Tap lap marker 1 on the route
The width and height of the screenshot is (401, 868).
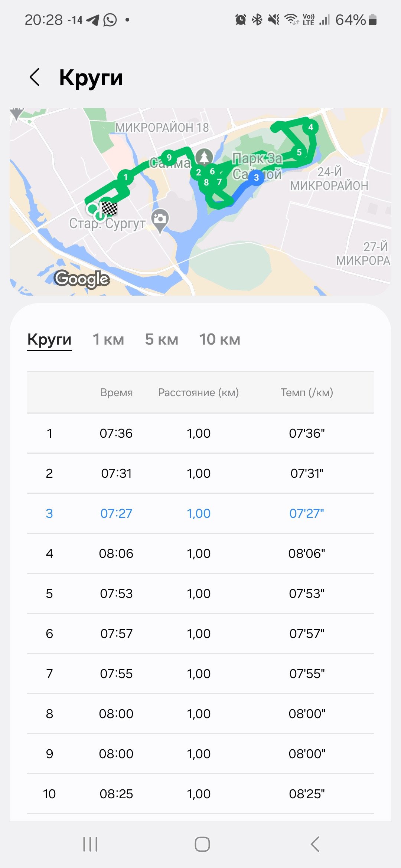coord(125,177)
